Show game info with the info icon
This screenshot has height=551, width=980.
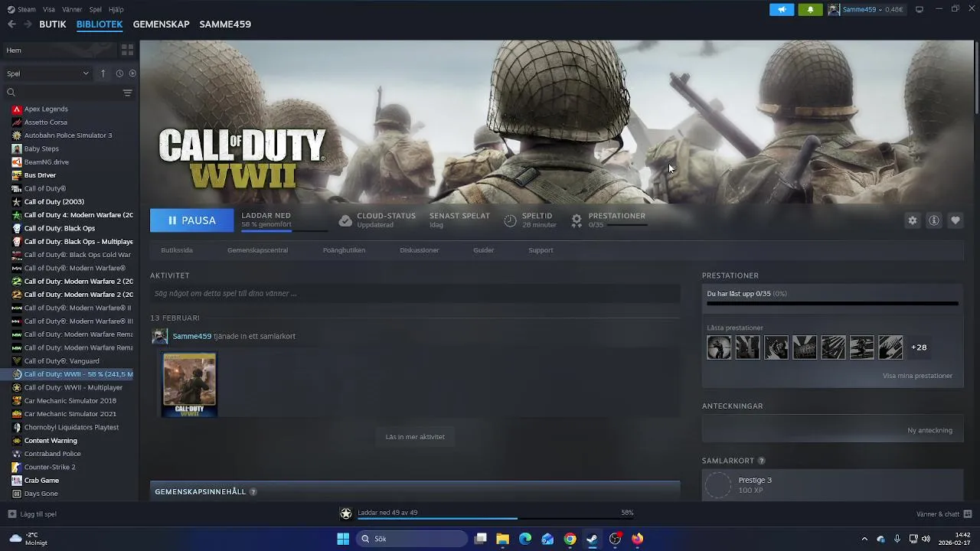pos(934,220)
